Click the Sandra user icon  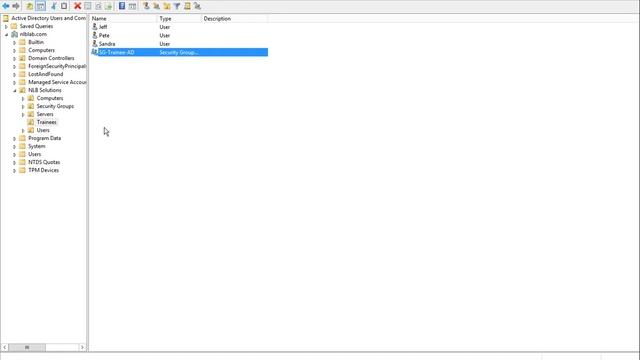[x=95, y=43]
